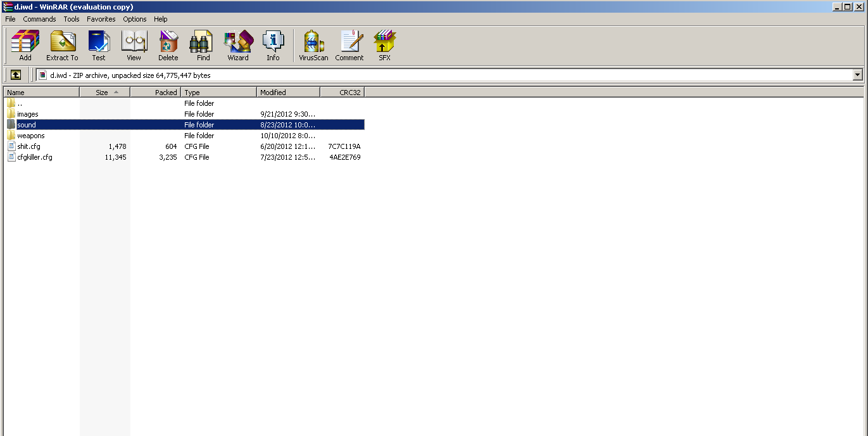
Task: Open the Commands menu
Action: (39, 19)
